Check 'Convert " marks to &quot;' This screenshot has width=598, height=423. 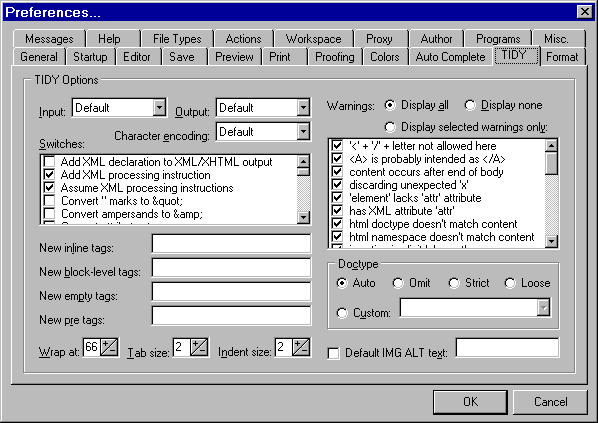click(x=49, y=201)
